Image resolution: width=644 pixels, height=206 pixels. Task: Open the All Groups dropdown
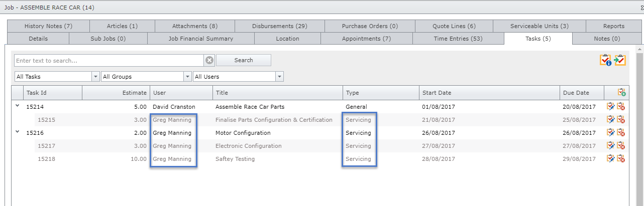click(x=187, y=77)
